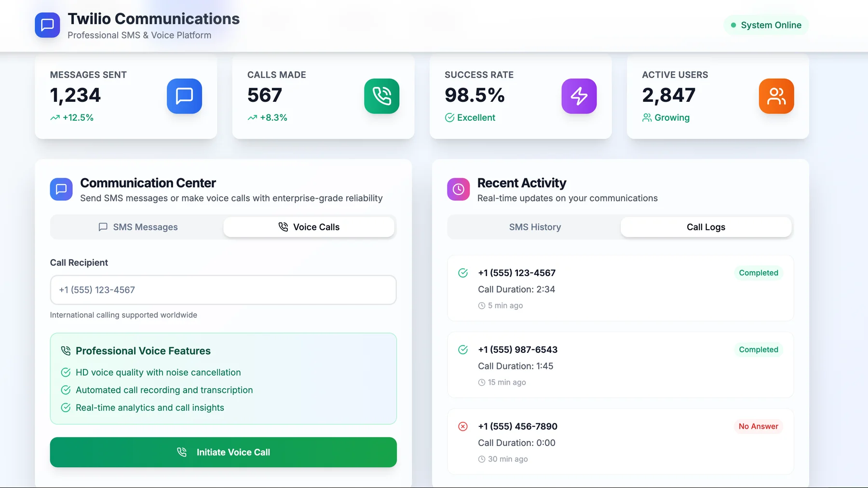Click the clock icon beside 30 min ago

click(481, 460)
